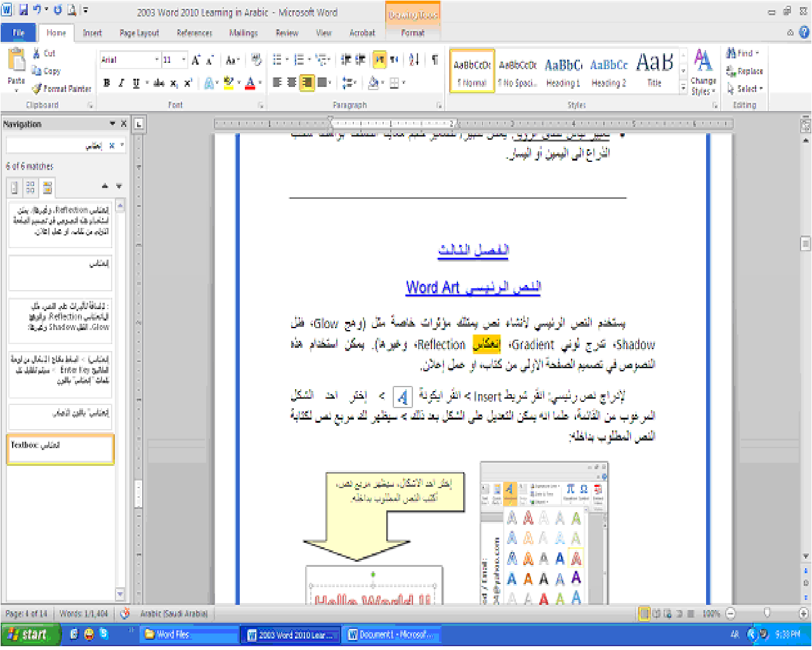This screenshot has height=650, width=812.
Task: Open the Clipboard pane launcher
Action: point(90,105)
